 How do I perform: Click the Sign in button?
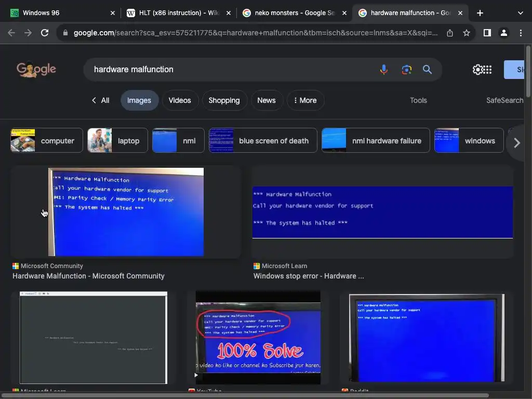tap(514, 70)
